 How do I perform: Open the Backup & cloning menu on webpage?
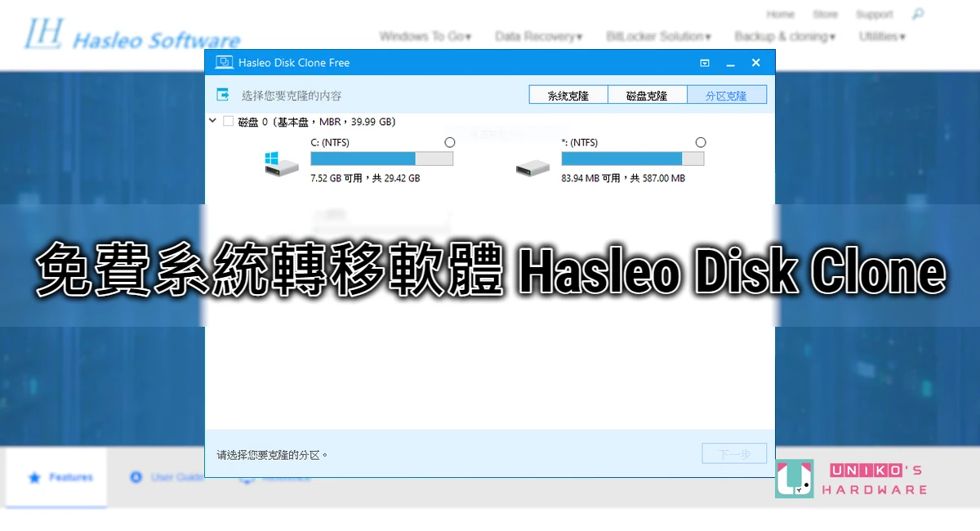[x=785, y=37]
